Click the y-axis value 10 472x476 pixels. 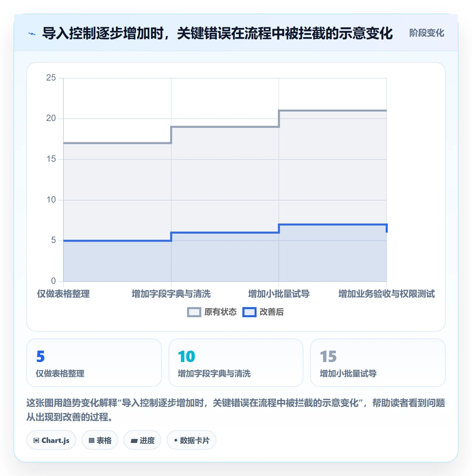click(51, 200)
